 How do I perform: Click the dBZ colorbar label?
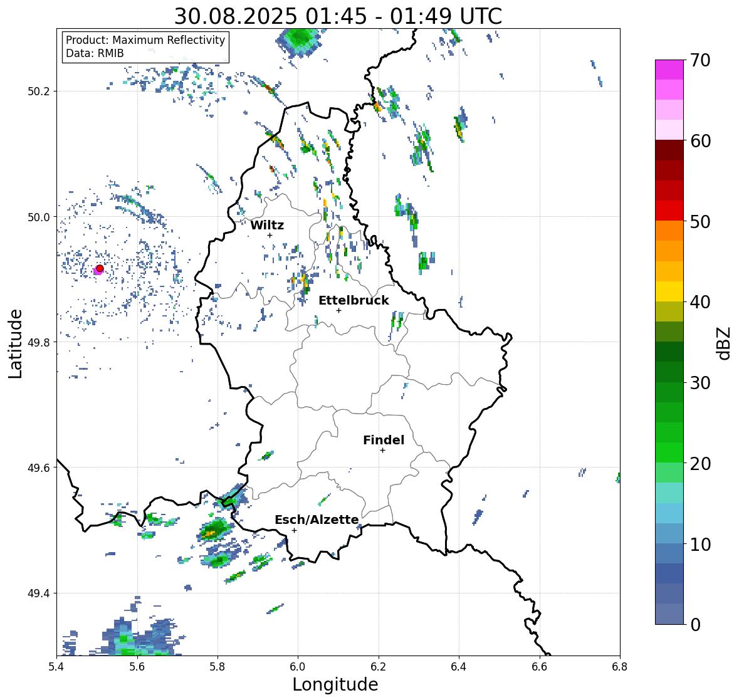point(725,343)
